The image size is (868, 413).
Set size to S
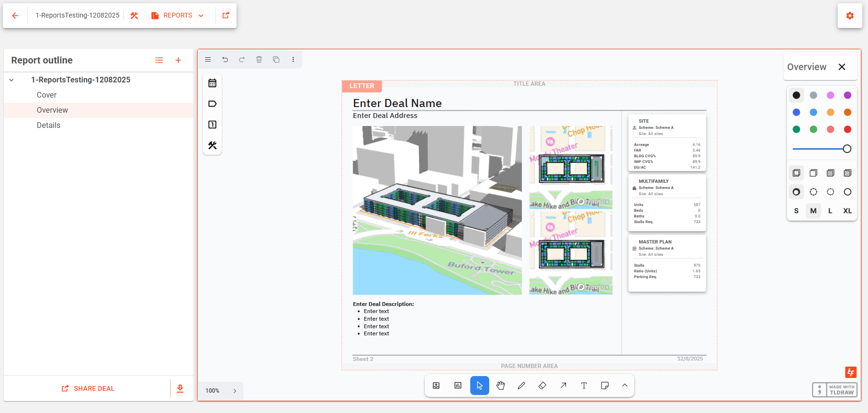pyautogui.click(x=796, y=211)
